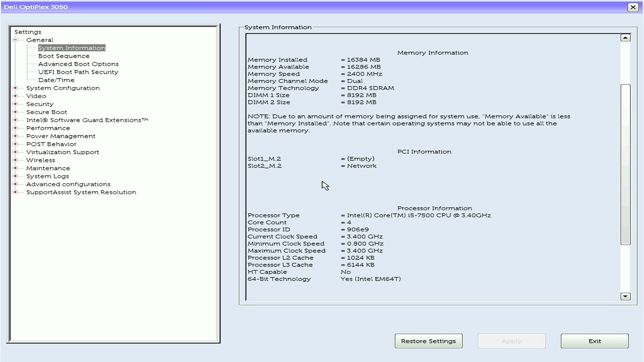The image size is (644, 362).
Task: Click the scroll up arrow
Action: point(625,38)
